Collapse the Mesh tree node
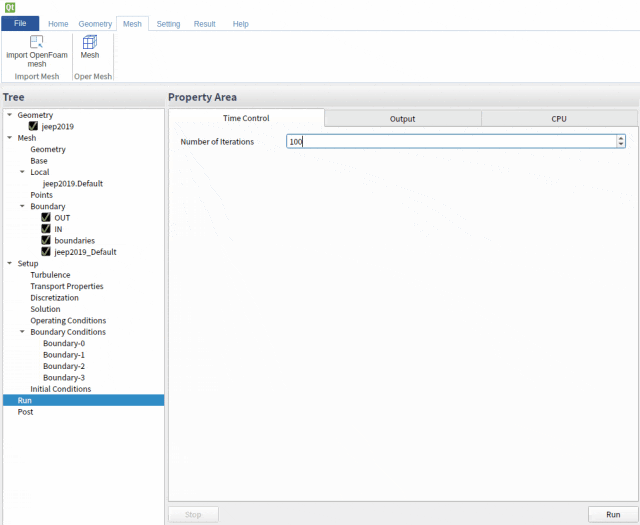 9,138
